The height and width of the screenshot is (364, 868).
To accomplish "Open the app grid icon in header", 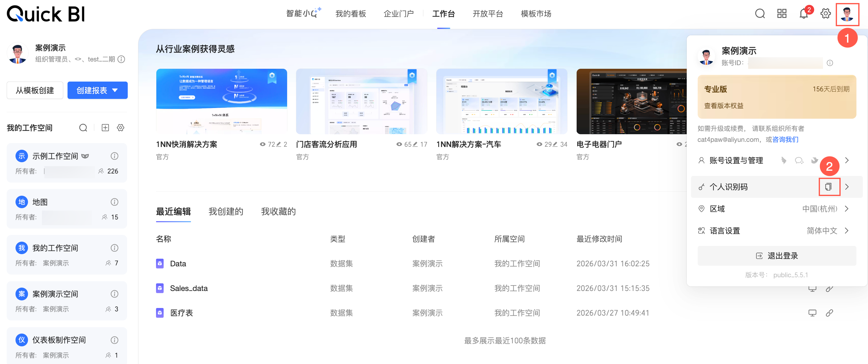I will tap(781, 14).
